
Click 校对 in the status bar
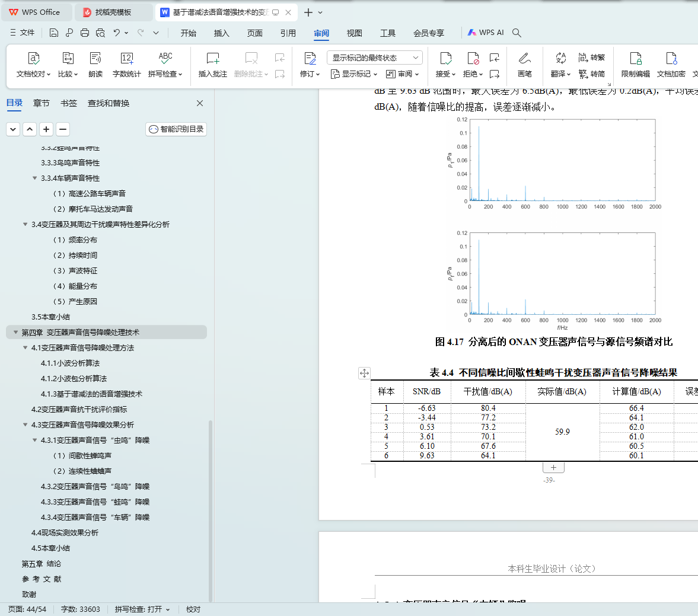pos(193,609)
